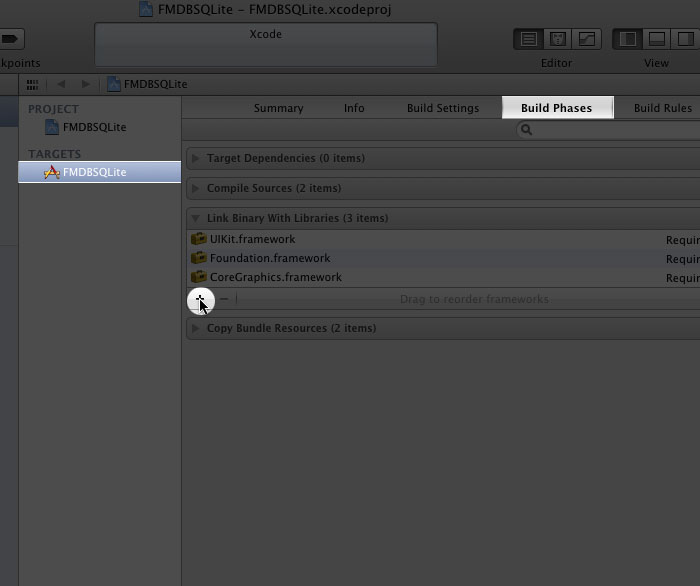Click the CoreGraphics.framework toolbox icon

199,277
